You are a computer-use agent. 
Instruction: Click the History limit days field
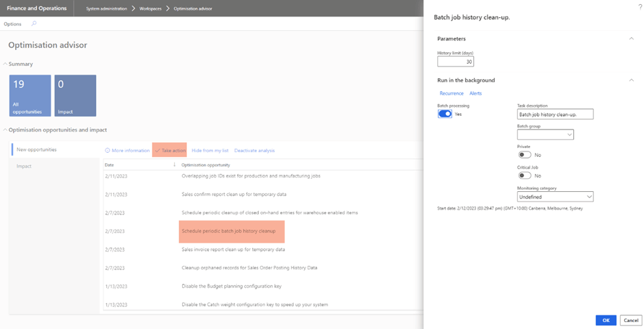tap(456, 62)
